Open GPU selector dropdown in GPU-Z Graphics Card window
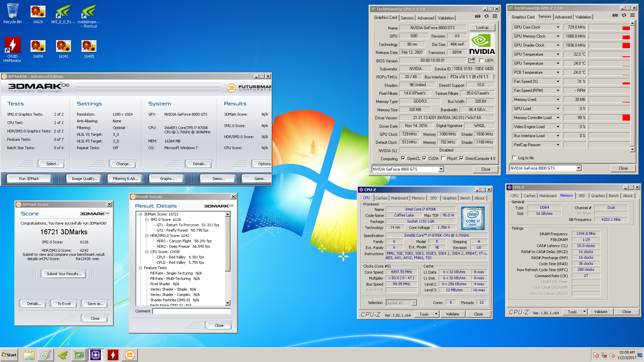The width and height of the screenshot is (644, 362). (x=441, y=169)
